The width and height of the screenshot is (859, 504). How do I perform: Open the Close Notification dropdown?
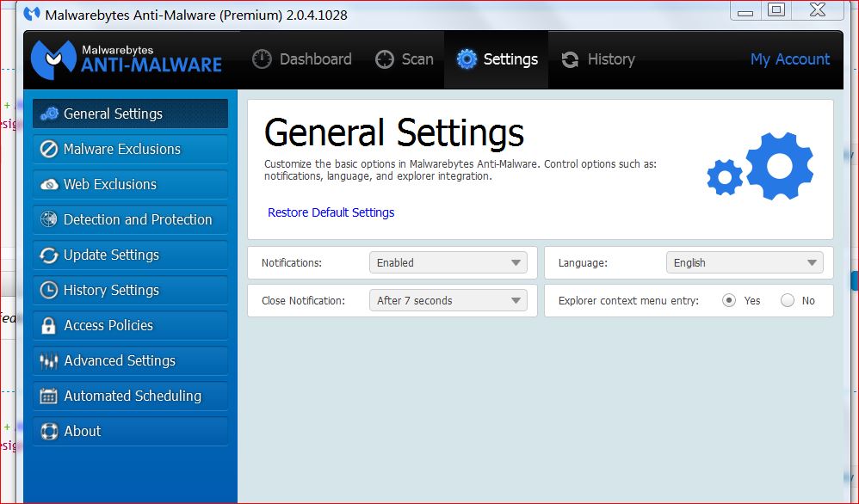[448, 300]
